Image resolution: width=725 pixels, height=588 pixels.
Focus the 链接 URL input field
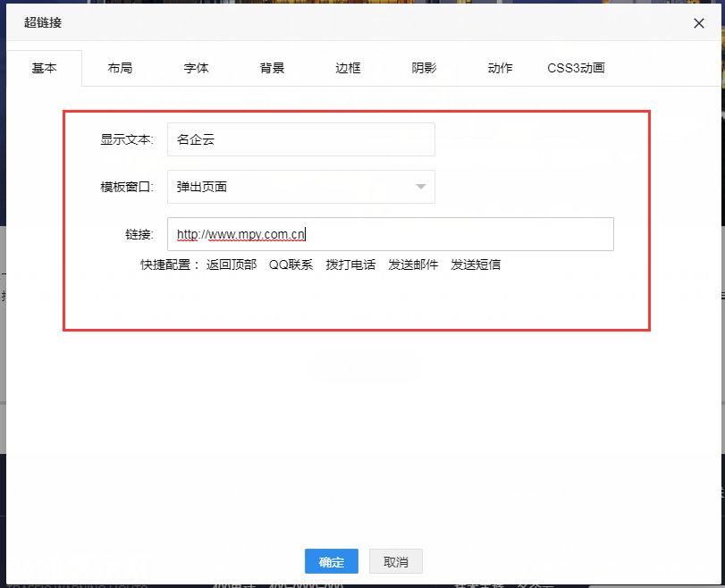point(390,234)
